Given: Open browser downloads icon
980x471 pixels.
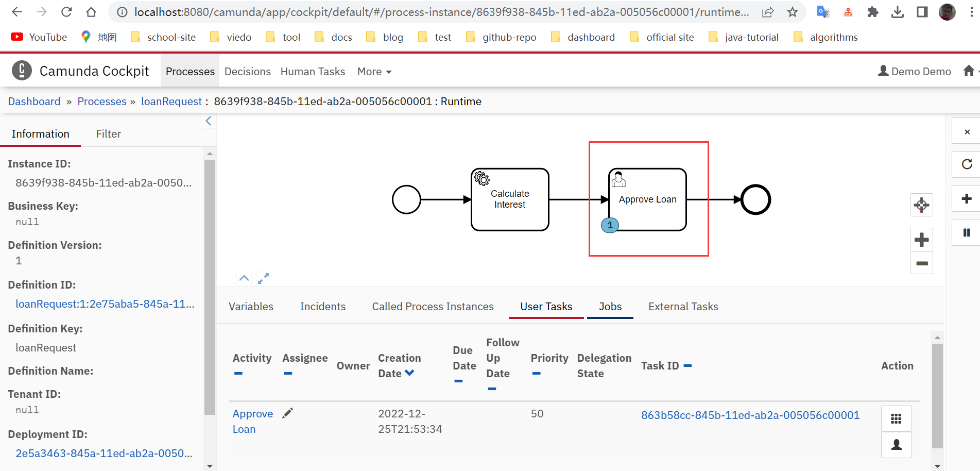Looking at the screenshot, I should (x=898, y=12).
